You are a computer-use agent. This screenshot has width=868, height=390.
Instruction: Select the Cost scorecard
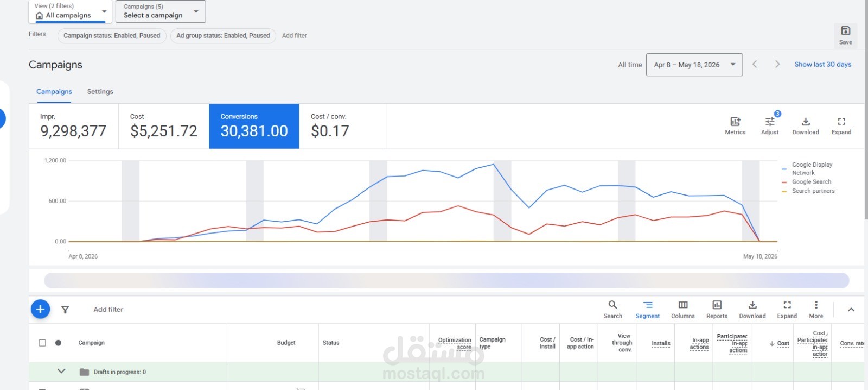(x=164, y=126)
